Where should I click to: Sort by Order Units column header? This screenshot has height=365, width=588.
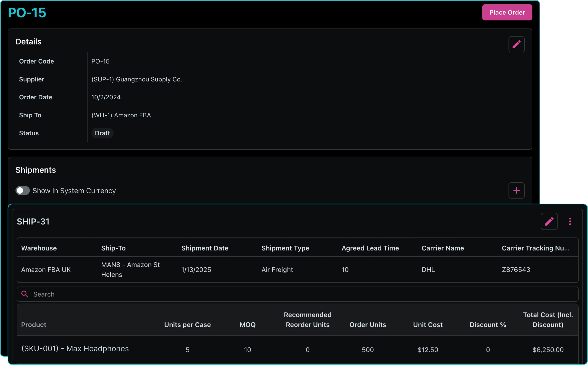click(368, 325)
